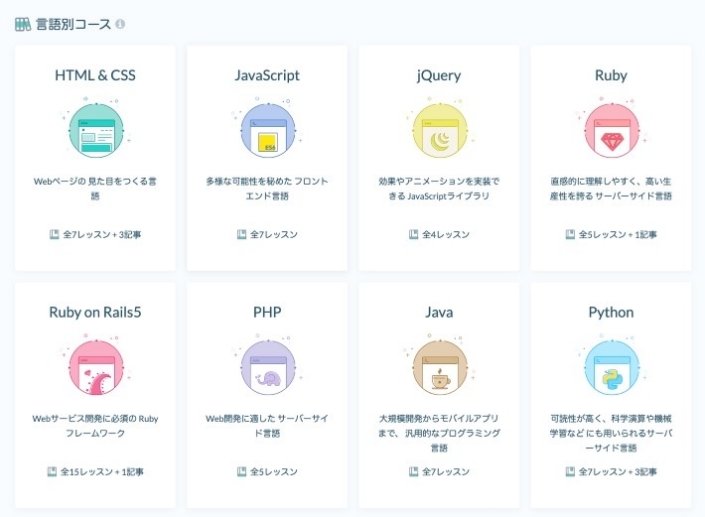The width and height of the screenshot is (705, 517).
Task: Click description 多様な可能性を秘めたフロントエンド言語
Action: pyautogui.click(x=268, y=188)
